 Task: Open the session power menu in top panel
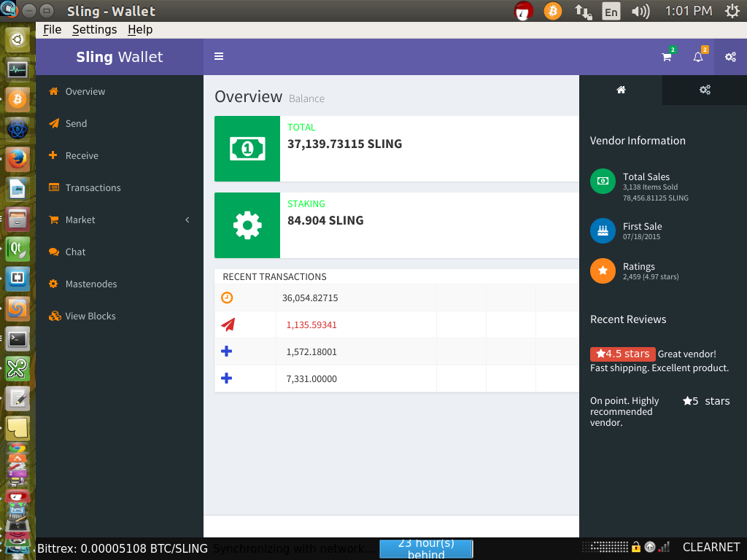[732, 11]
